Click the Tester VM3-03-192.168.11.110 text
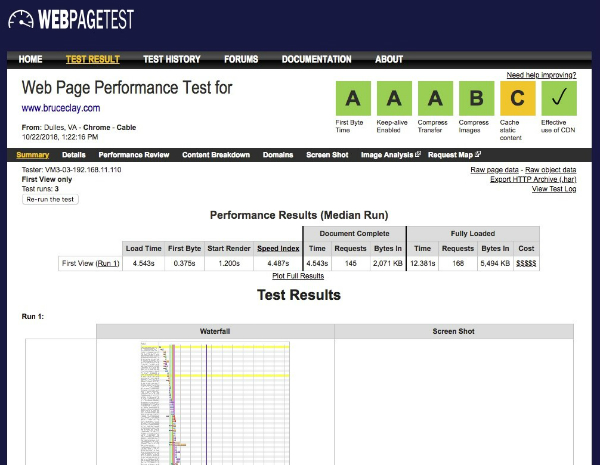 [72, 170]
